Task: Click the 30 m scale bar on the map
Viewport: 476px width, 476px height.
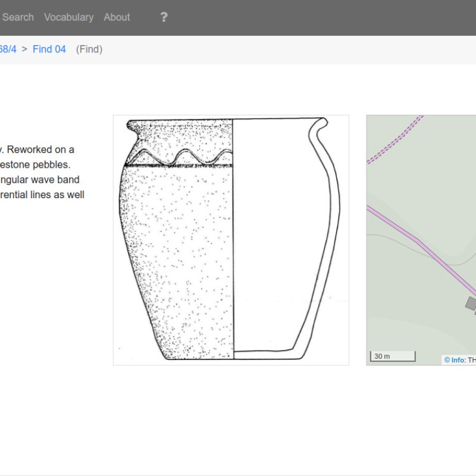Action: click(393, 356)
